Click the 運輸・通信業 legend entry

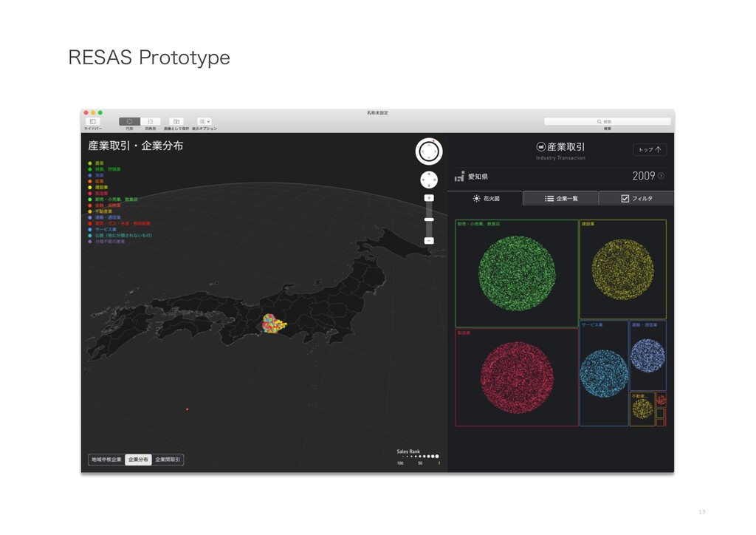(105, 217)
